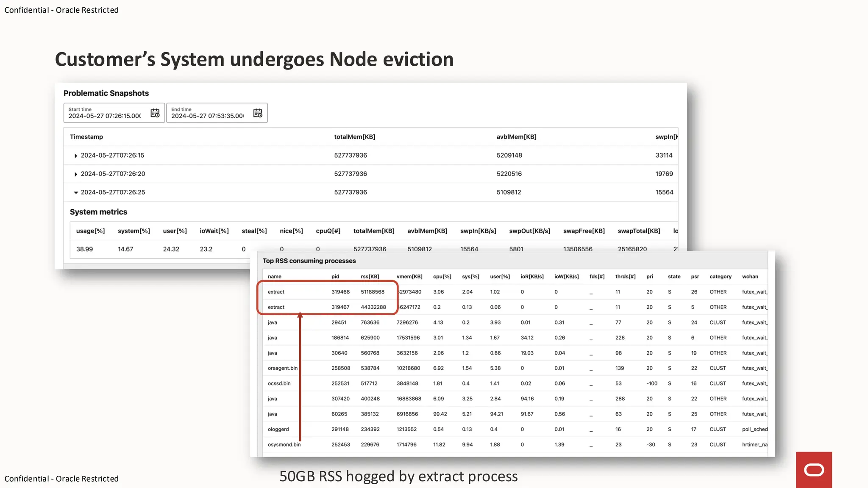Expand the 2024-05-27T07:26:15 snapshot row

point(76,156)
